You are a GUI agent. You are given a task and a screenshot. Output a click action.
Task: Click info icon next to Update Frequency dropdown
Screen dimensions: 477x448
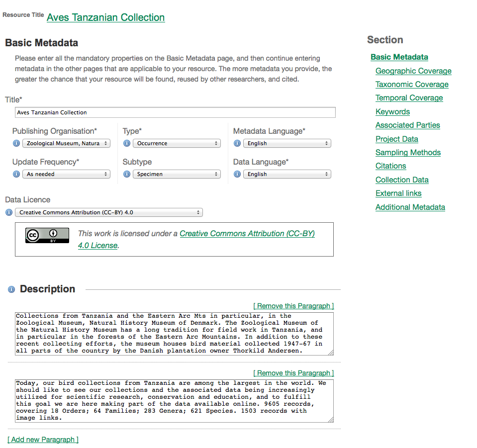[16, 174]
